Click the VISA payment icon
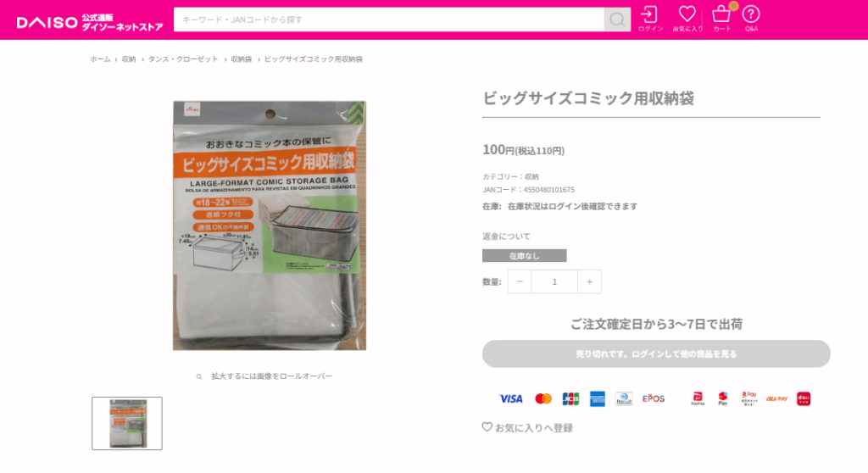 point(510,398)
